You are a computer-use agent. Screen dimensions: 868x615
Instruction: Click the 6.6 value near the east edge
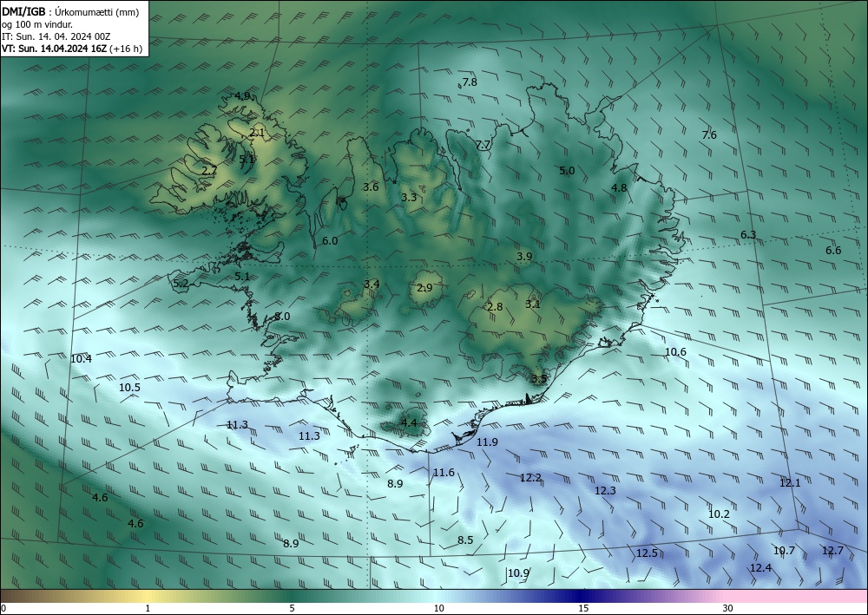point(833,250)
